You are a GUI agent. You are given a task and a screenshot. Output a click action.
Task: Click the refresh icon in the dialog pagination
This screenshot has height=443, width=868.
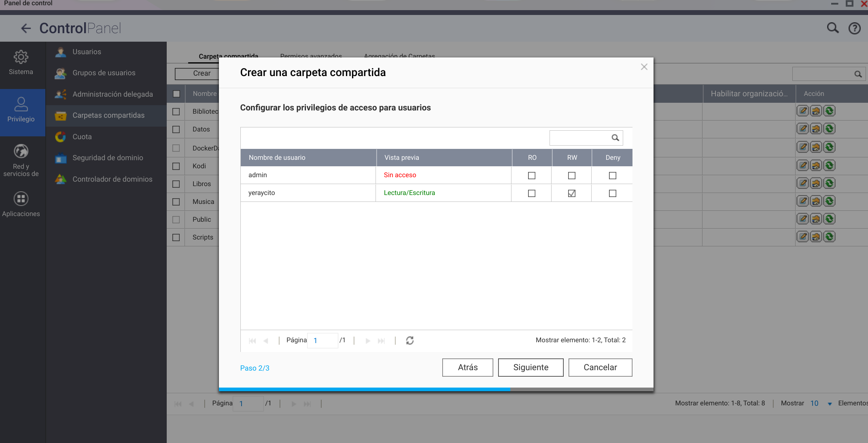pos(410,341)
